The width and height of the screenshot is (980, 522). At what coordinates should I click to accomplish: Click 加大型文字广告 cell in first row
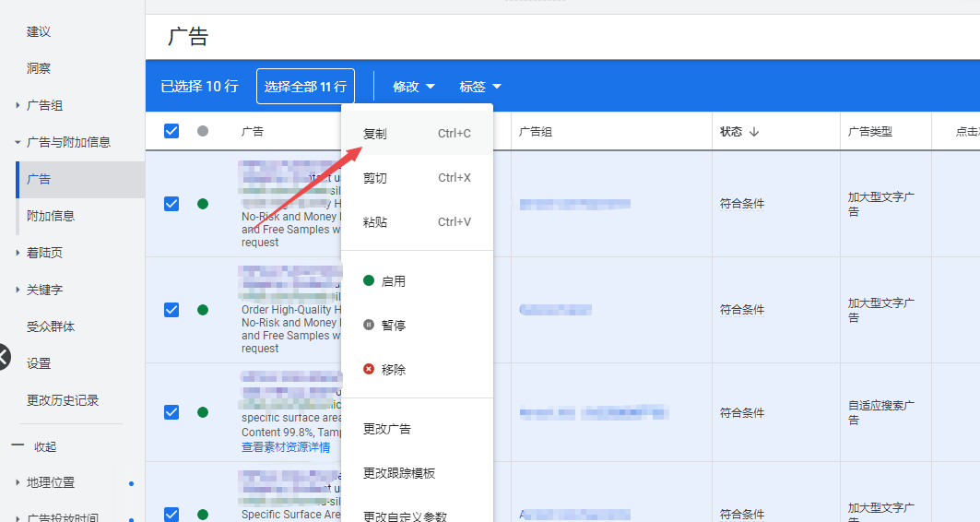(x=881, y=204)
